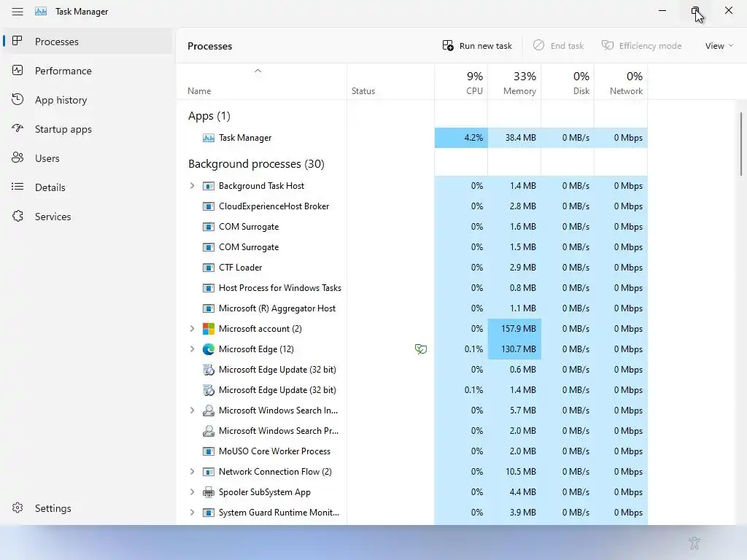Select the Startup apps gauge icon
Image resolution: width=747 pixels, height=560 pixels.
coord(18,128)
